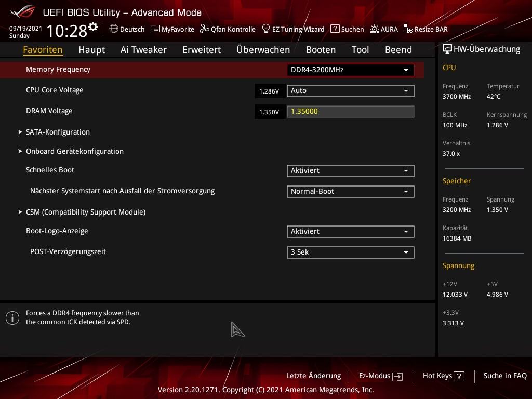Image resolution: width=532 pixels, height=399 pixels.
Task: Click the Speicher section heading
Action: 457,181
